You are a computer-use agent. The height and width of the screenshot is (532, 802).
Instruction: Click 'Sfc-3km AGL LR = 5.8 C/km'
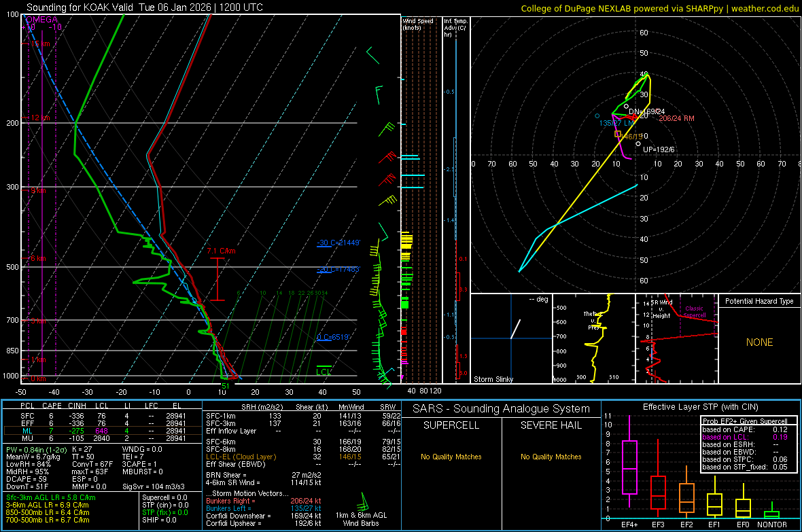pos(51,498)
